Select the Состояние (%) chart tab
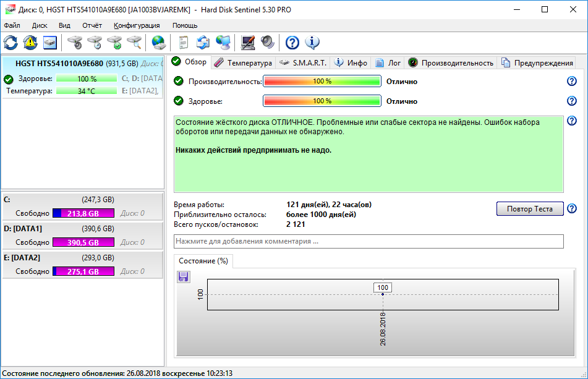Image resolution: width=588 pixels, height=379 pixels. coord(203,261)
